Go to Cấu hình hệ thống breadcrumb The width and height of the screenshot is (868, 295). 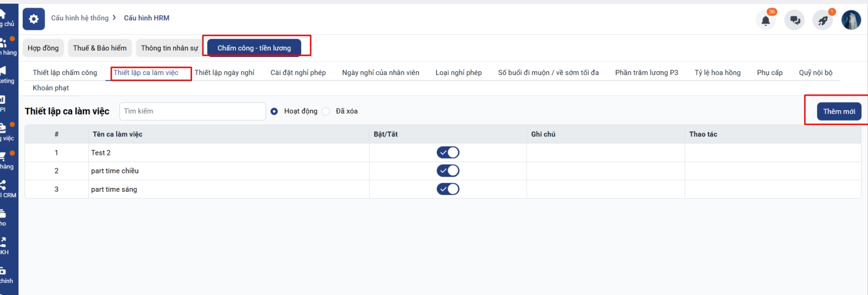[80, 18]
